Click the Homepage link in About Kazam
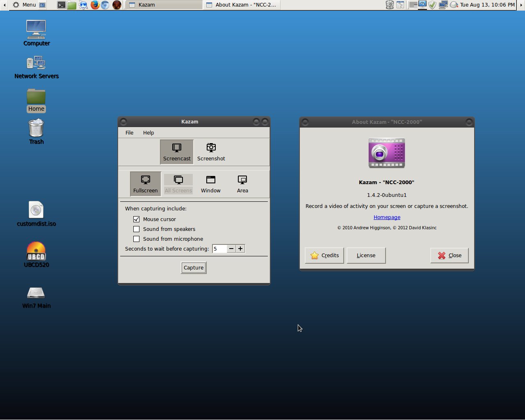 coord(387,217)
